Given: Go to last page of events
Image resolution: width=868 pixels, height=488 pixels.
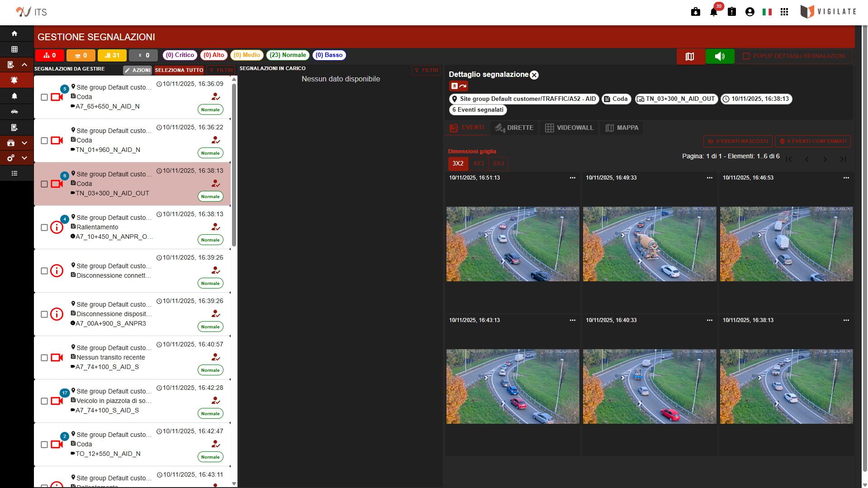Looking at the screenshot, I should (x=843, y=159).
